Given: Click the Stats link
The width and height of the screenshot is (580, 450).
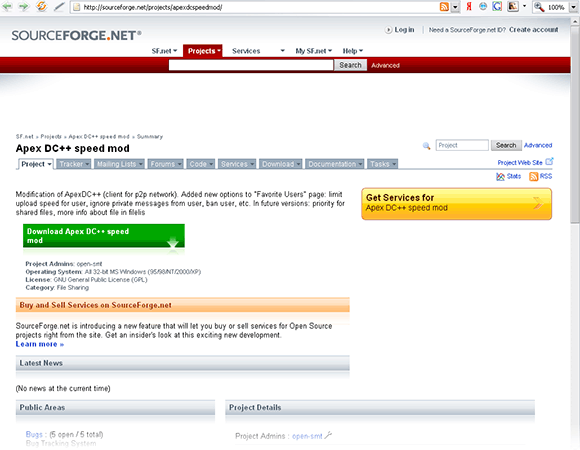Looking at the screenshot, I should tap(514, 176).
